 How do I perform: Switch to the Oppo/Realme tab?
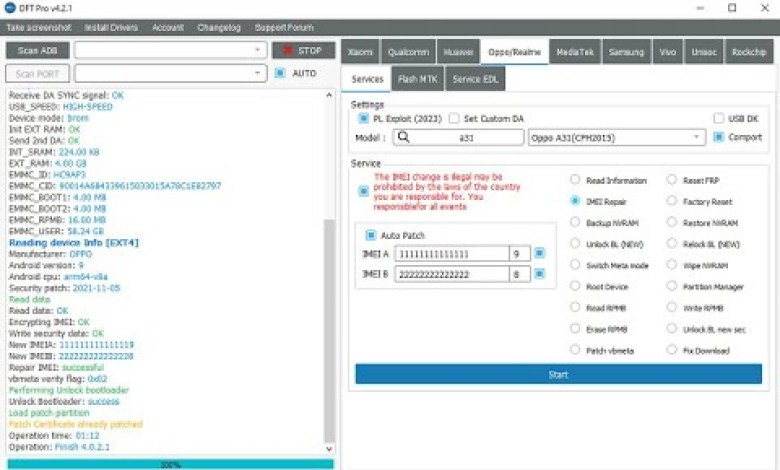514,52
